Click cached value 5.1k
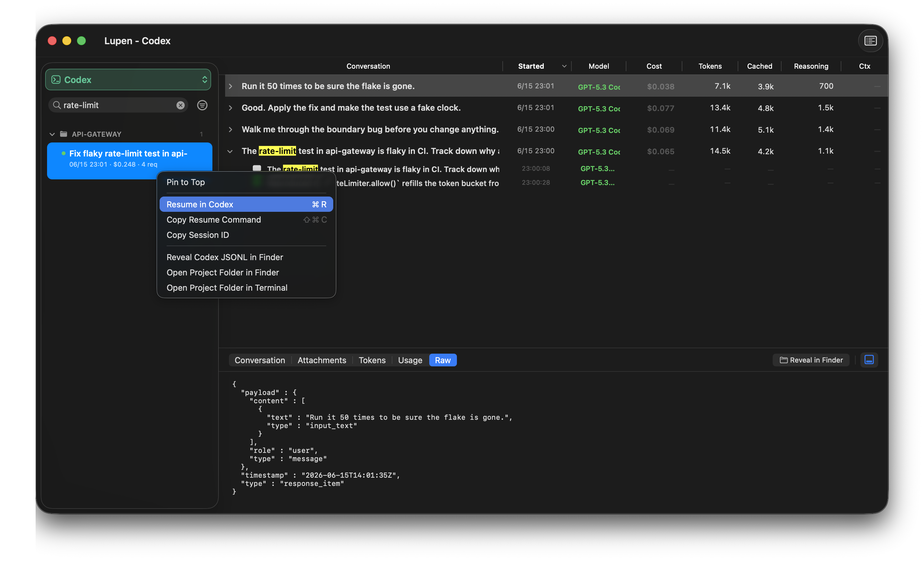Viewport: 924px width, 561px height. (765, 130)
